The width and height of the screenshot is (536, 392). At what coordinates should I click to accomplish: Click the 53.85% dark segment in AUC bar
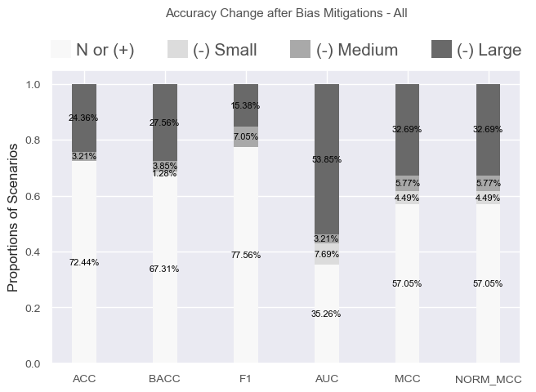click(327, 159)
